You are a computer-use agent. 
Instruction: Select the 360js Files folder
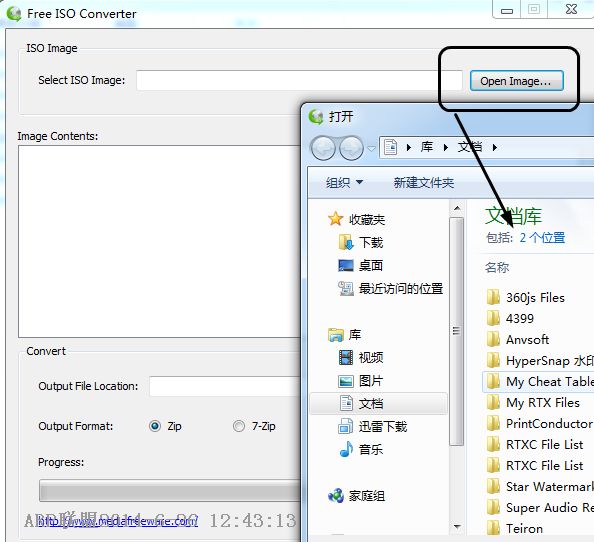pyautogui.click(x=525, y=298)
